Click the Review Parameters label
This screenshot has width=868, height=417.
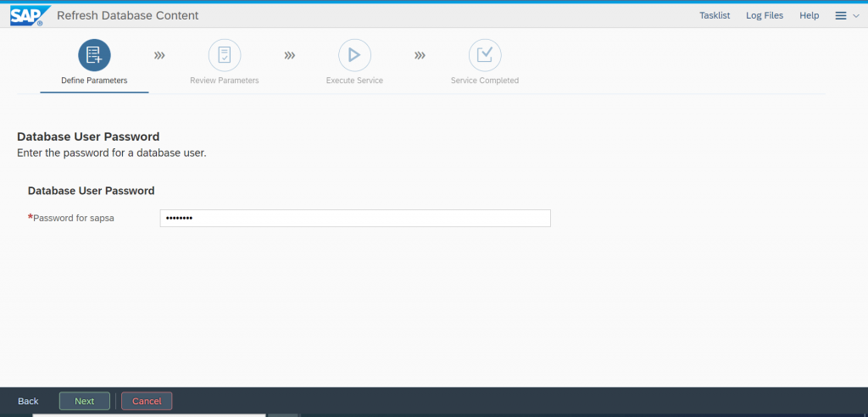(224, 81)
